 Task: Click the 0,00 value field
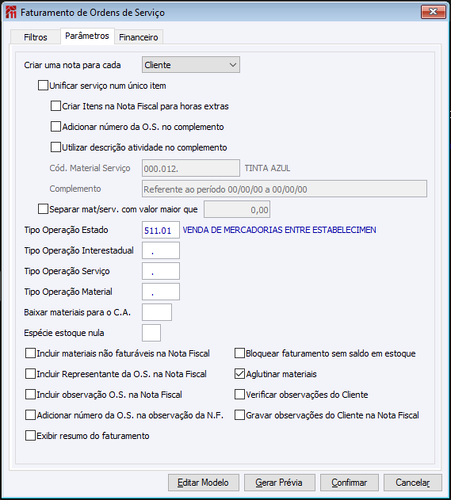[x=237, y=210]
